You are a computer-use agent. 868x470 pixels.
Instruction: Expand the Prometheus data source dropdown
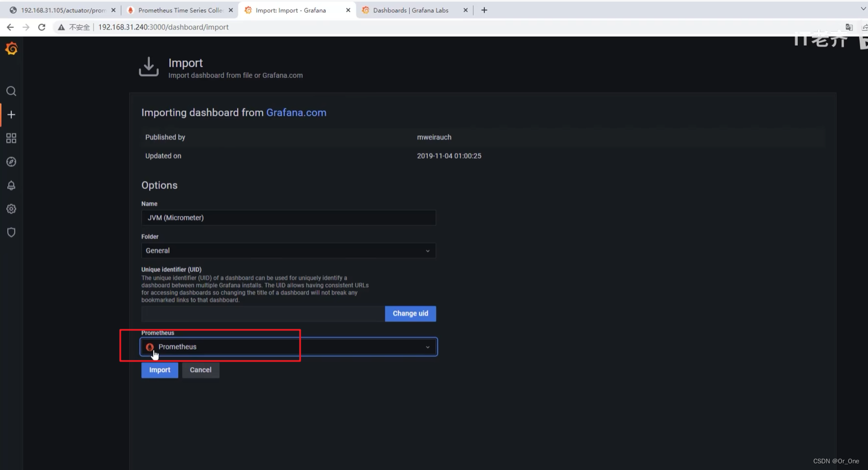pyautogui.click(x=288, y=347)
